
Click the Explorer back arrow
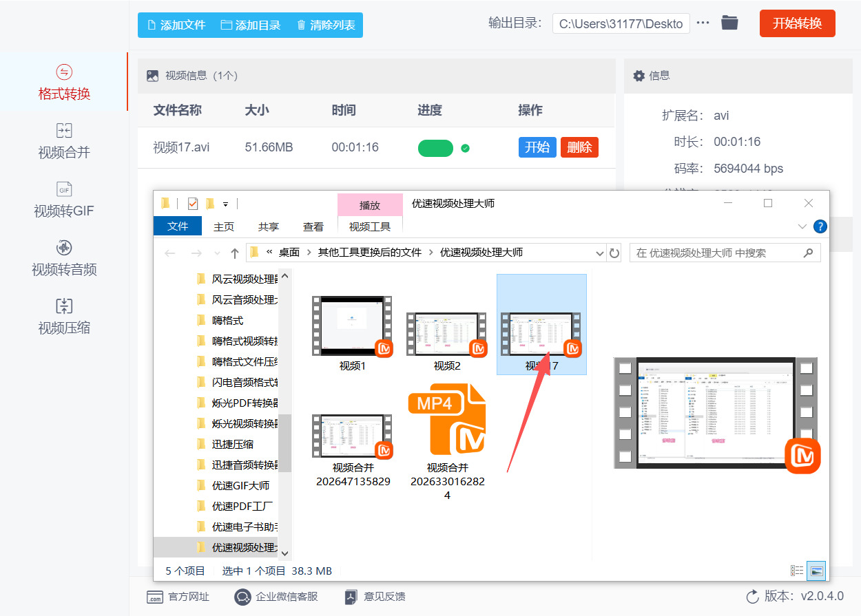pyautogui.click(x=170, y=253)
